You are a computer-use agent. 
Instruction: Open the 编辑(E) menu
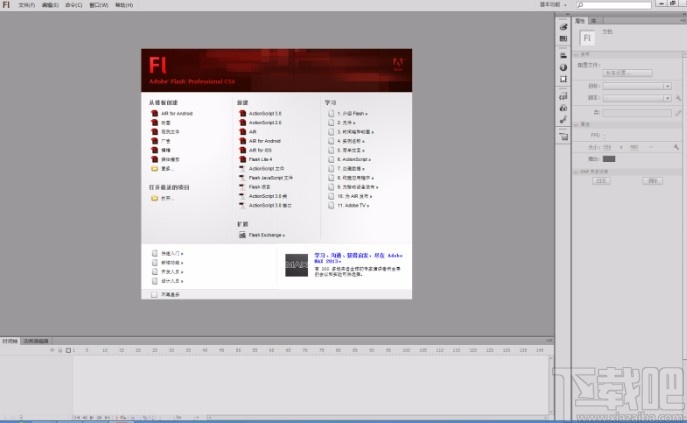tap(50, 5)
